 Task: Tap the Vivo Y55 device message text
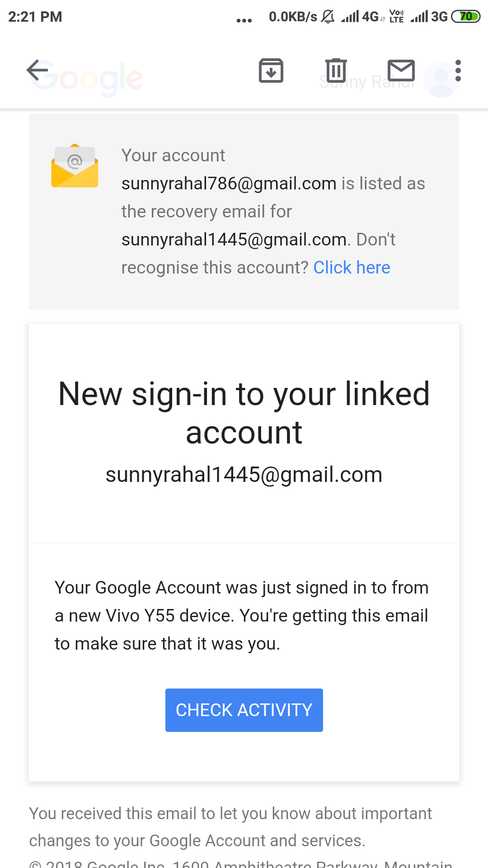[242, 616]
